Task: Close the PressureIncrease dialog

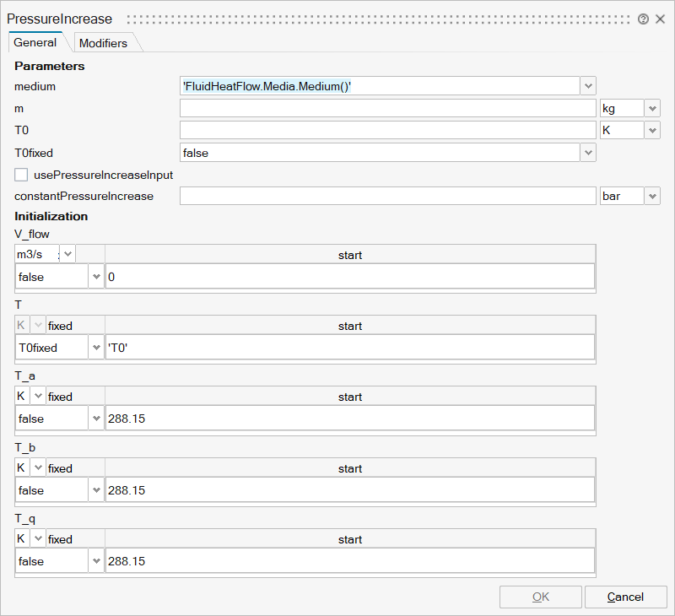Action: [x=660, y=19]
